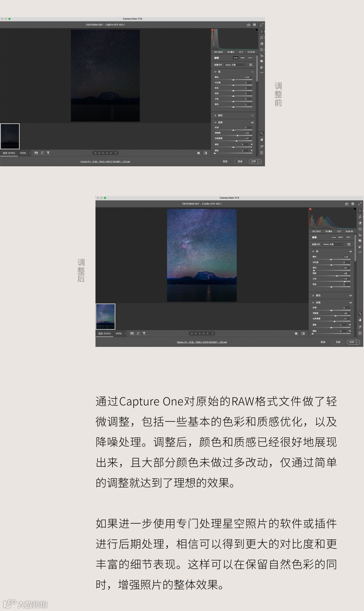
Task: Click HDR in the 调整后 edit panel
Action: [348, 237]
